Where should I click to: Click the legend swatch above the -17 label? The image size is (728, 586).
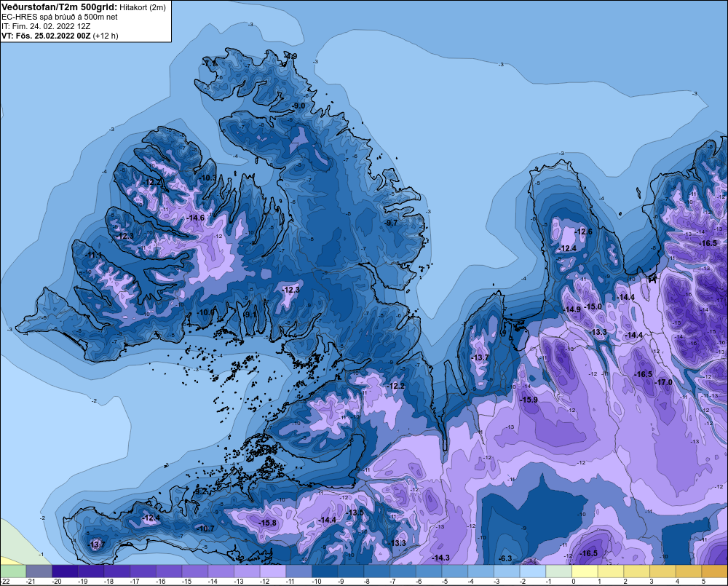coord(143,571)
